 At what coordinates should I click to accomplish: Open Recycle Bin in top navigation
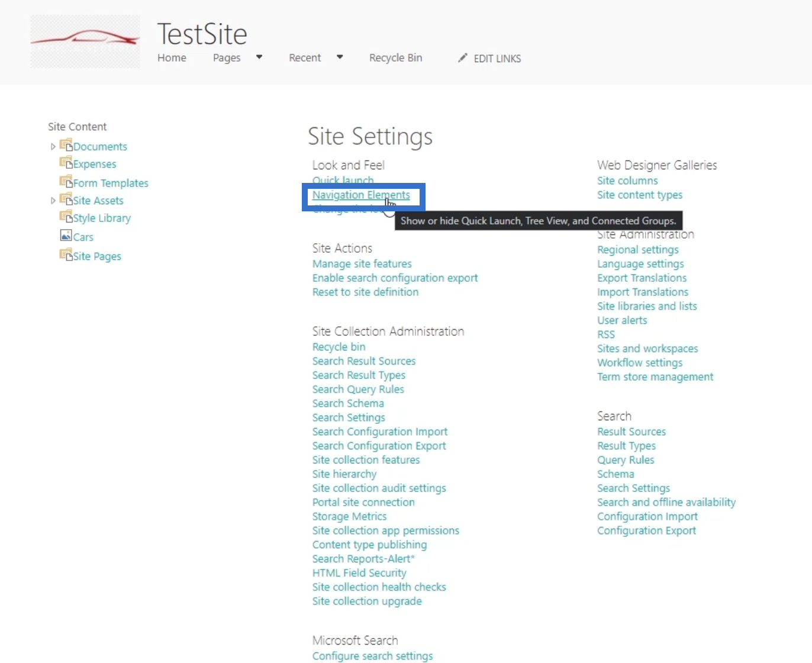tap(396, 57)
